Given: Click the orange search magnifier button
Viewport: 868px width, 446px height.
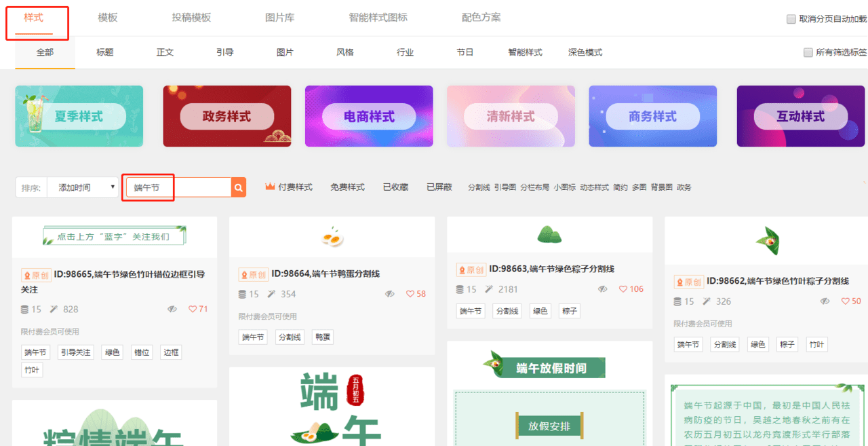Looking at the screenshot, I should tap(239, 187).
